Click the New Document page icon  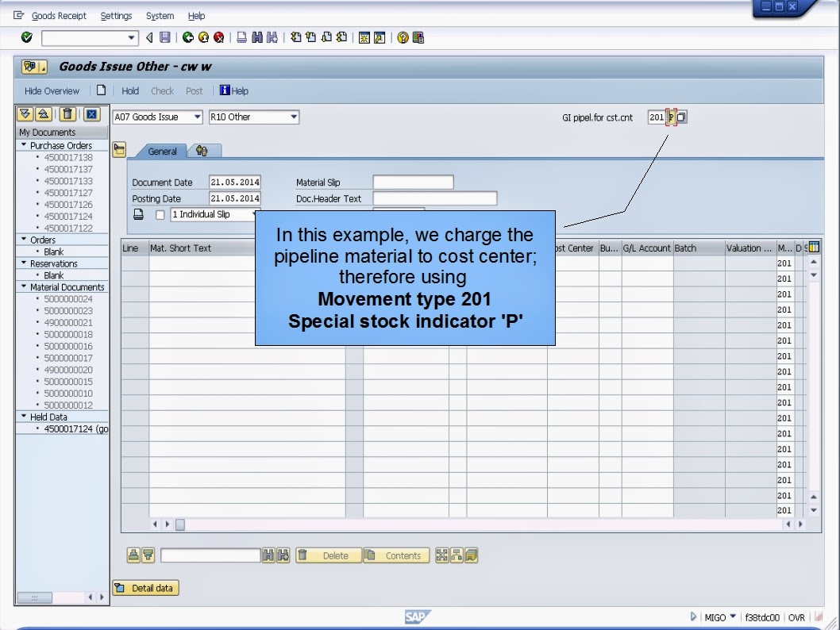pyautogui.click(x=102, y=90)
